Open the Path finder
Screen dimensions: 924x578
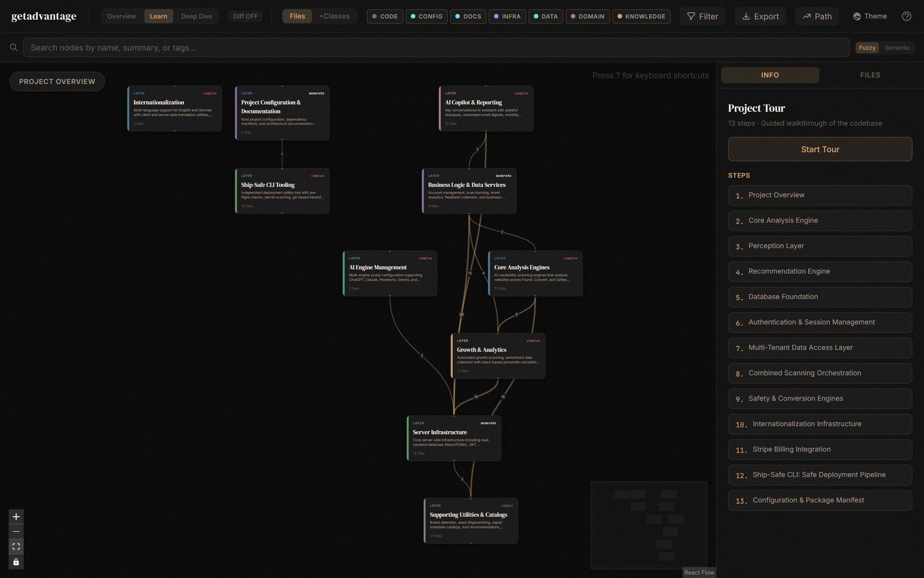817,16
